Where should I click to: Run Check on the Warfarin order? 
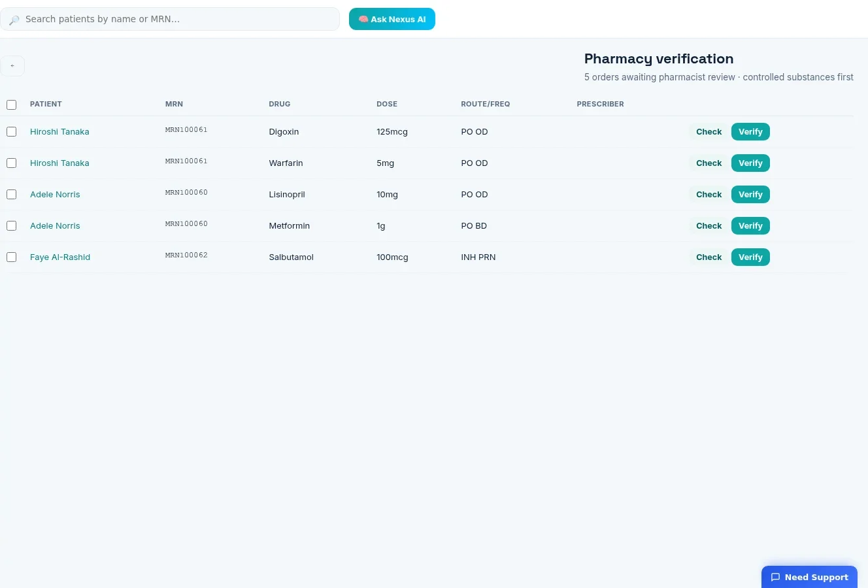pos(709,163)
